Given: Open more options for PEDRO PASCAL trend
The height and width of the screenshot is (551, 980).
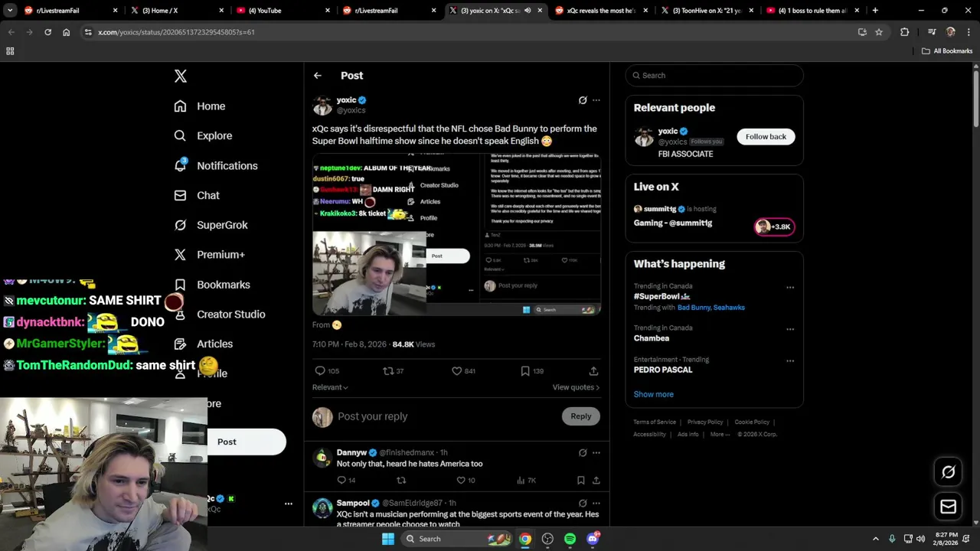Looking at the screenshot, I should 790,360.
